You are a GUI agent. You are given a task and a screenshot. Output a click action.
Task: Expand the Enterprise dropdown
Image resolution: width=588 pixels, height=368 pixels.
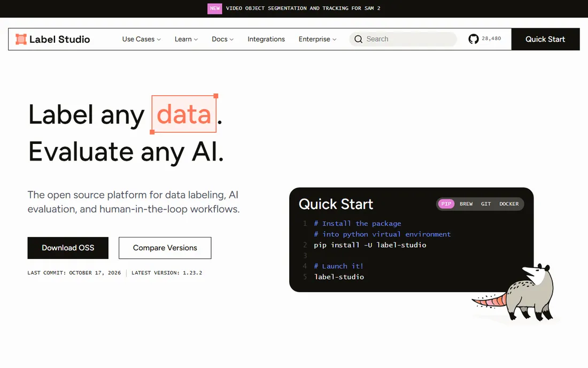(x=317, y=39)
